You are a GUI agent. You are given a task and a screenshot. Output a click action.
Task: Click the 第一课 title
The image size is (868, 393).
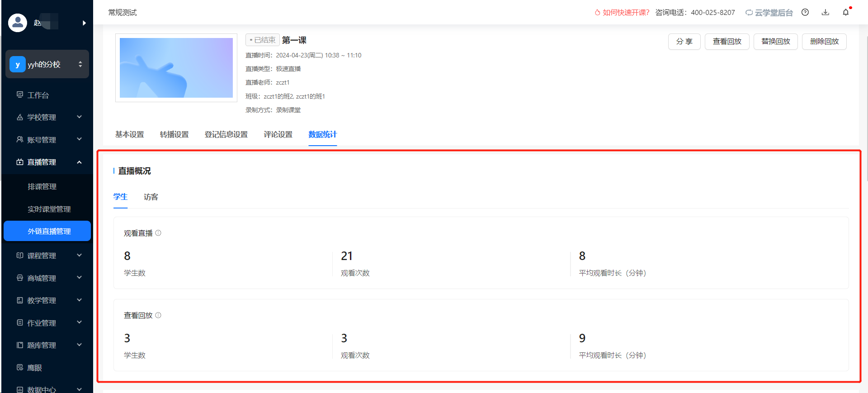click(294, 40)
